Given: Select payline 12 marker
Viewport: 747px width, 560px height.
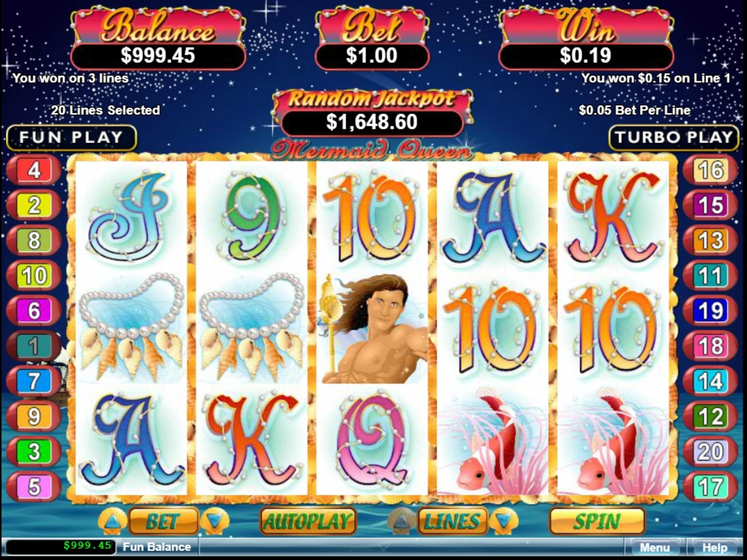Looking at the screenshot, I should tap(711, 417).
